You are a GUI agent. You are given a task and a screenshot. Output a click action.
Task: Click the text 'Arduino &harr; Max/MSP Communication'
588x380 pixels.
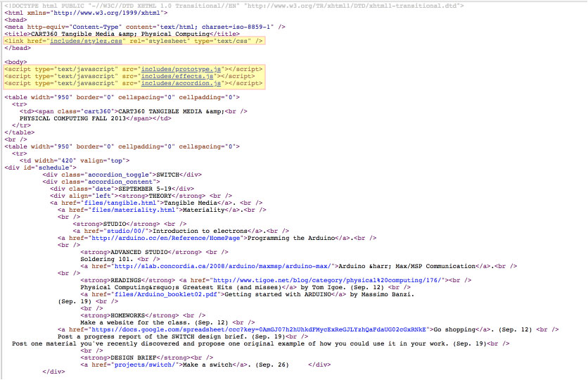pos(407,266)
